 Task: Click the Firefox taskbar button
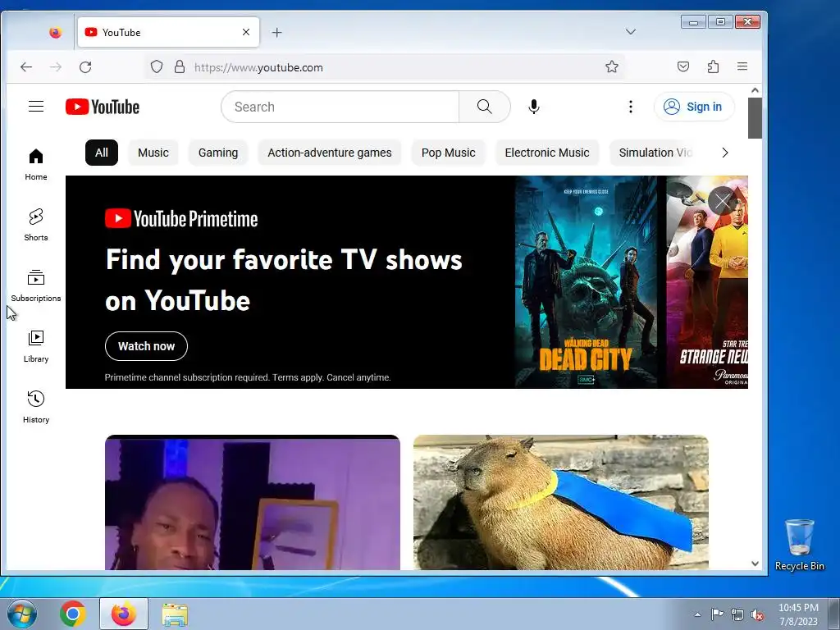pos(124,614)
